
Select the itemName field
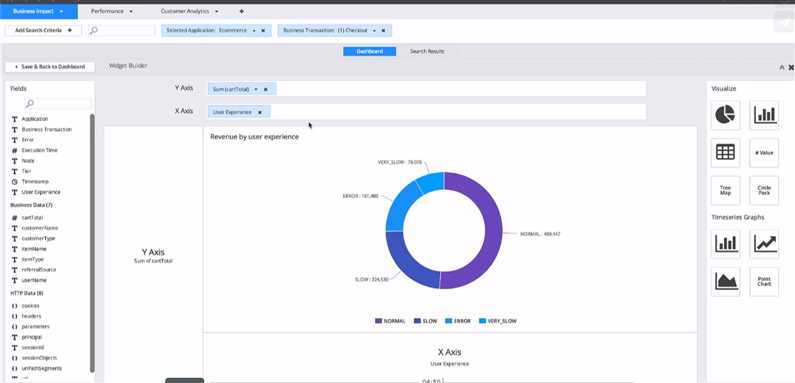[34, 249]
